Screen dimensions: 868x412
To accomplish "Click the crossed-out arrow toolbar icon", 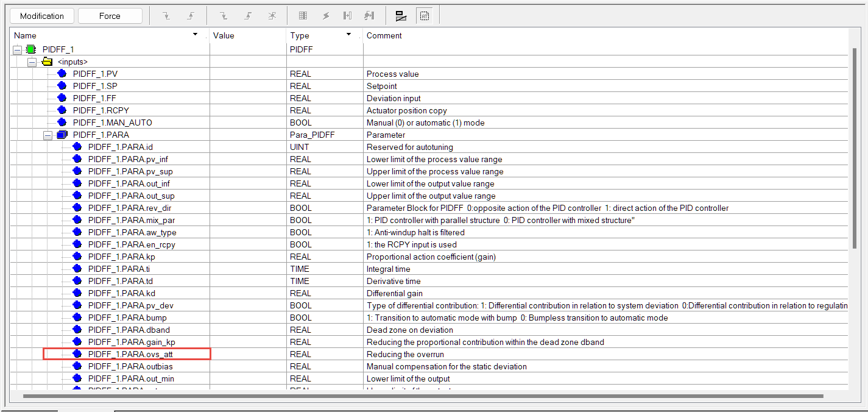I will tap(272, 16).
